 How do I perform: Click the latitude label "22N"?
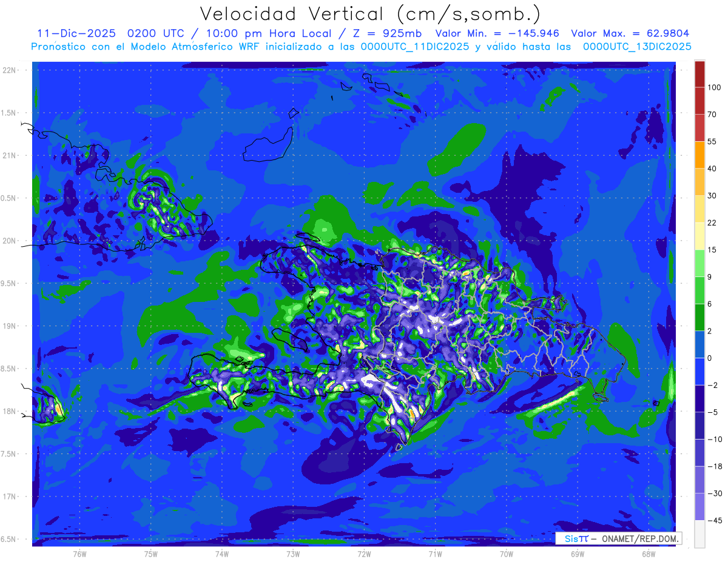click(9, 70)
